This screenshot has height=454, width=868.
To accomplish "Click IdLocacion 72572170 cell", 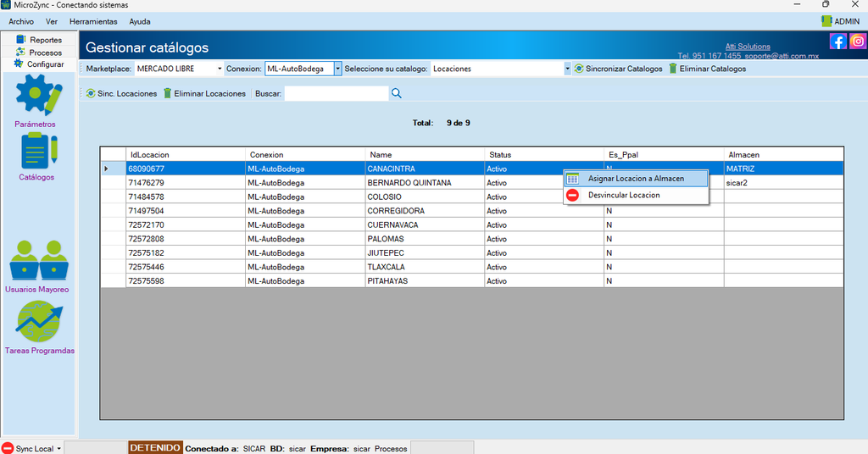I will pos(186,225).
